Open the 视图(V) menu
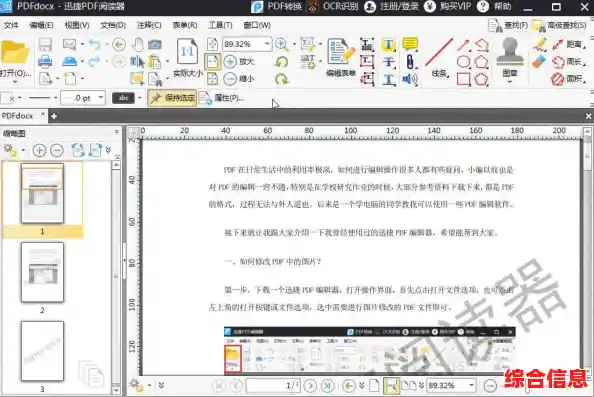Screen dimensions: 594x397 tap(77, 25)
